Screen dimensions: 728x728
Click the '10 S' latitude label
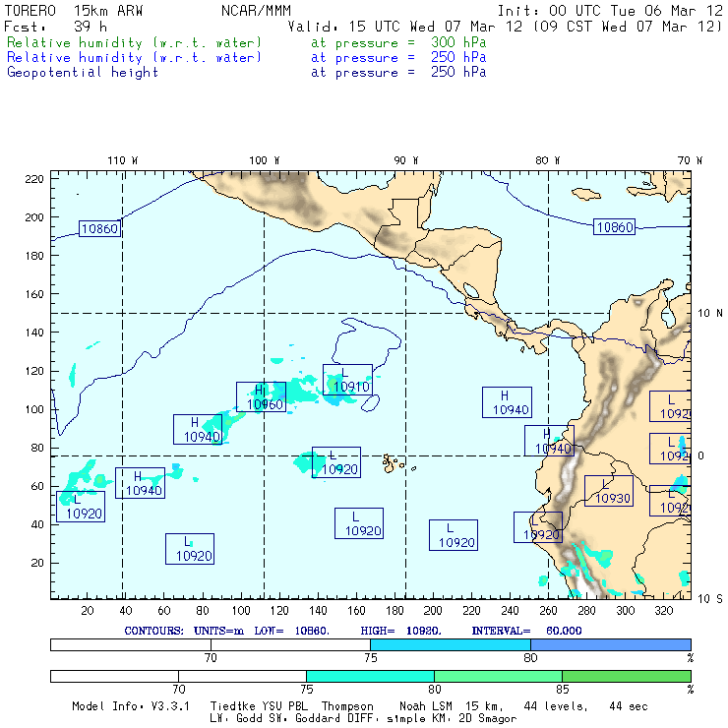point(710,599)
